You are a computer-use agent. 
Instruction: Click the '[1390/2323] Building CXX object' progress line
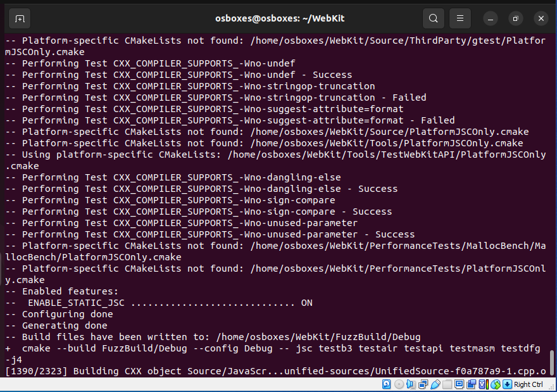(276, 371)
